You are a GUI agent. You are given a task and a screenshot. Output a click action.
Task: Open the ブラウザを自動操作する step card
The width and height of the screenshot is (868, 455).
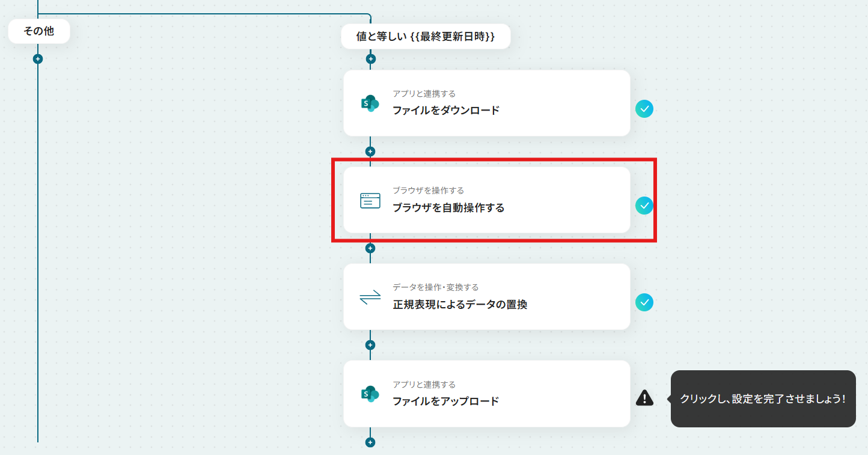pos(487,200)
